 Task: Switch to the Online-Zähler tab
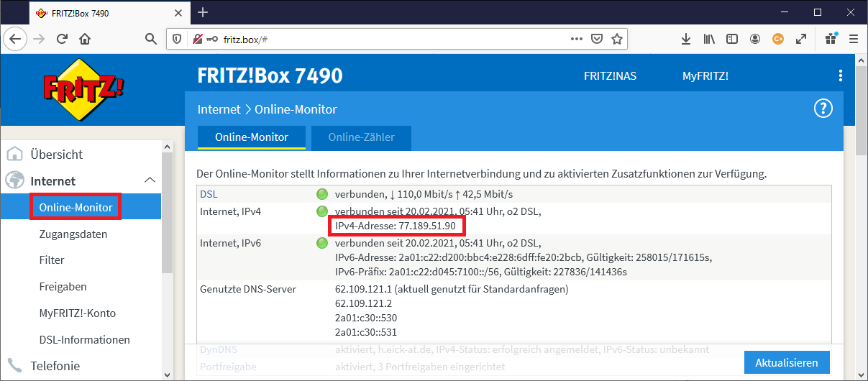tap(361, 137)
